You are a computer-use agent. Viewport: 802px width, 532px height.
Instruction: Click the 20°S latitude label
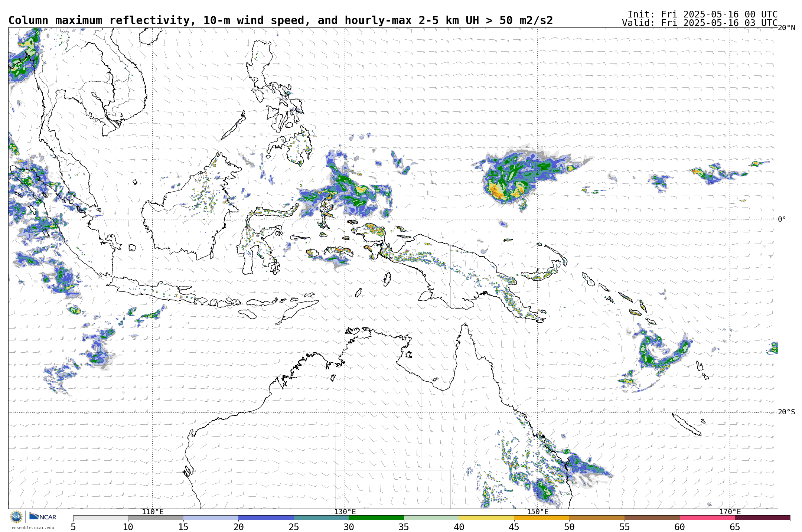click(x=786, y=412)
